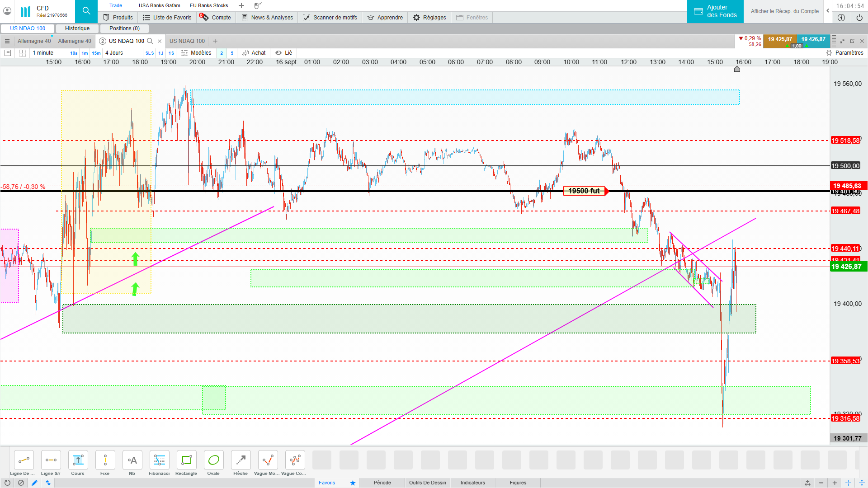
Task: Click Afficher le Récap. du Compte
Action: coord(784,11)
